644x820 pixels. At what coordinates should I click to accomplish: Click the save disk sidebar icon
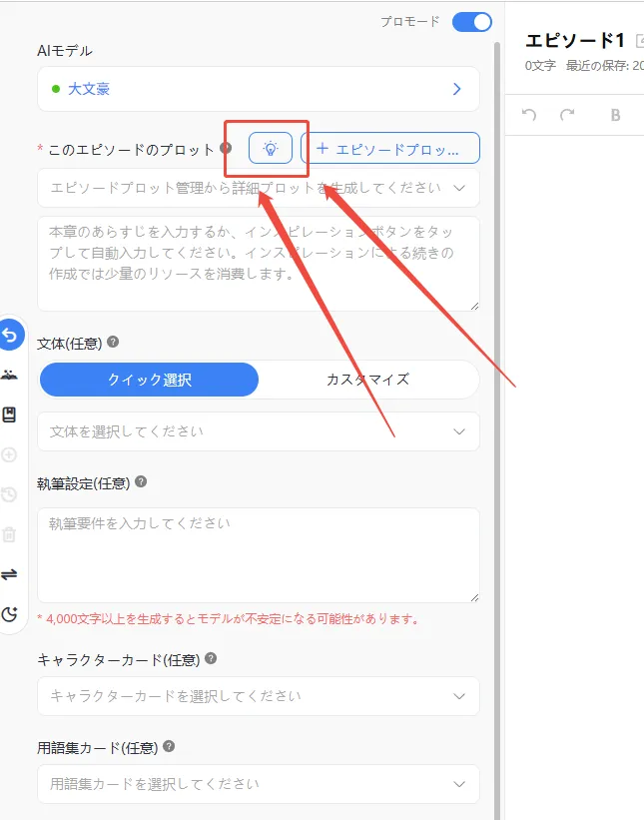point(9,414)
